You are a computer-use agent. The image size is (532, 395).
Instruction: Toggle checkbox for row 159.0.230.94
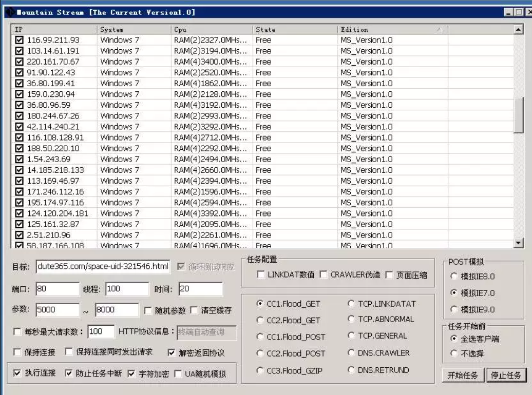click(20, 94)
